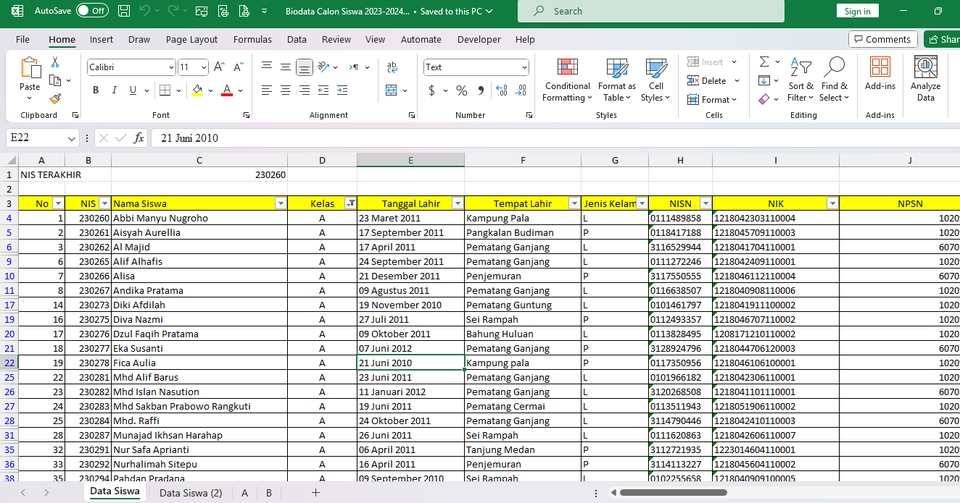The image size is (960, 503).
Task: Open the Data ribbon tab
Action: tap(296, 39)
